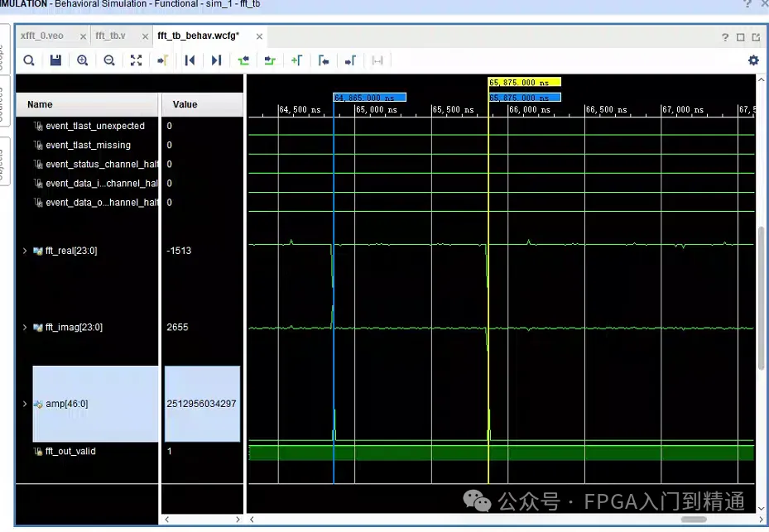Jump to the last simulation time
Screen dimensions: 769x532
point(216,60)
